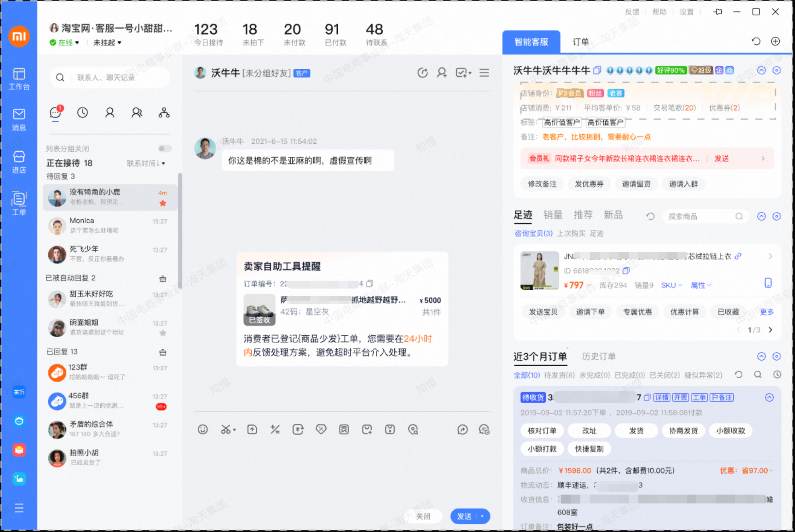Click the 搜索商品 search field

[706, 217]
